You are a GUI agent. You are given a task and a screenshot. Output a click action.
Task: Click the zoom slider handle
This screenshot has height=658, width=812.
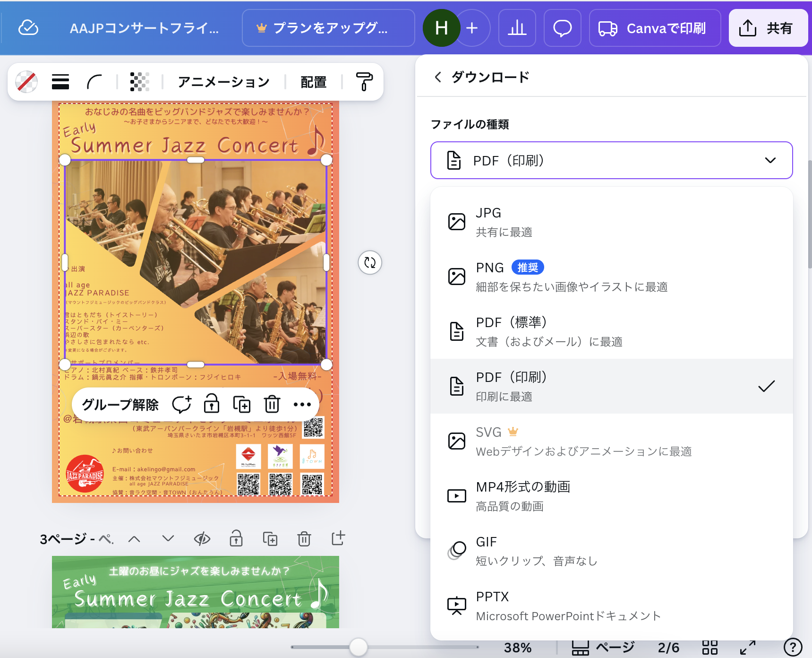click(x=359, y=647)
